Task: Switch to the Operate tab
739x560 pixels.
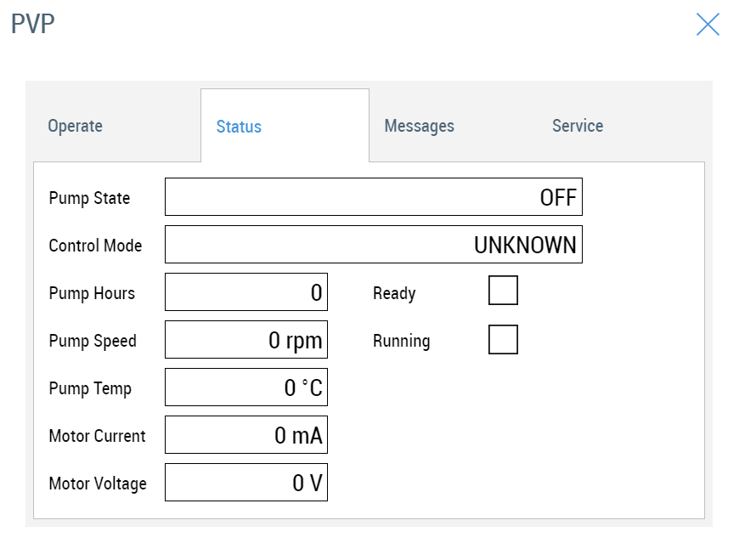Action: pyautogui.click(x=75, y=126)
